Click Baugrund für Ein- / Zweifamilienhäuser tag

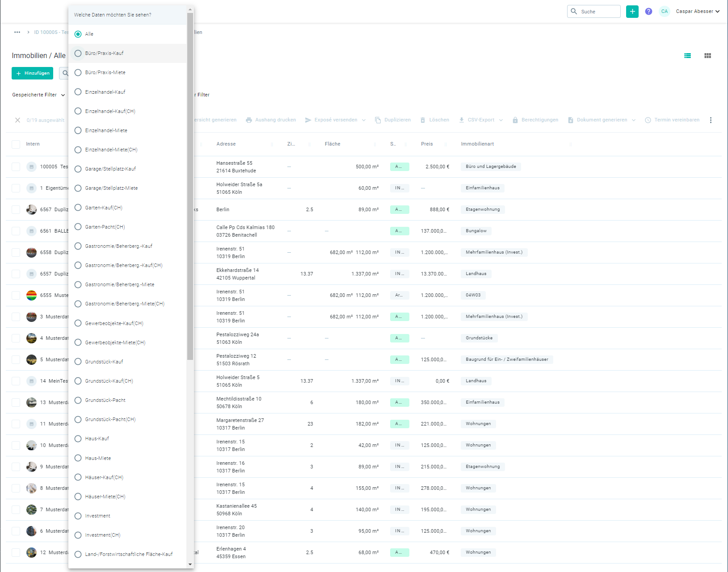point(507,359)
